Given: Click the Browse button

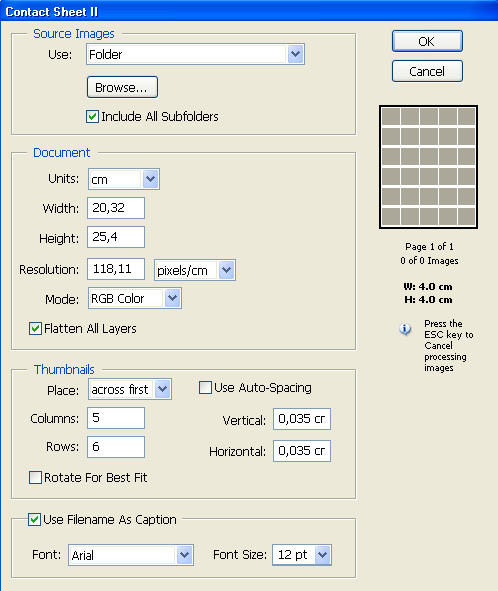Looking at the screenshot, I should (122, 87).
